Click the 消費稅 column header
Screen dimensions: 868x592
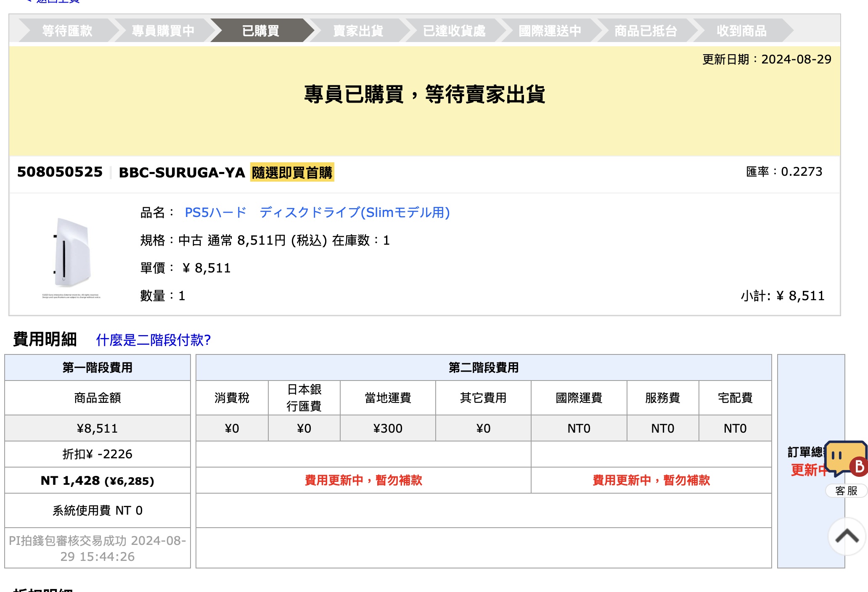(232, 398)
